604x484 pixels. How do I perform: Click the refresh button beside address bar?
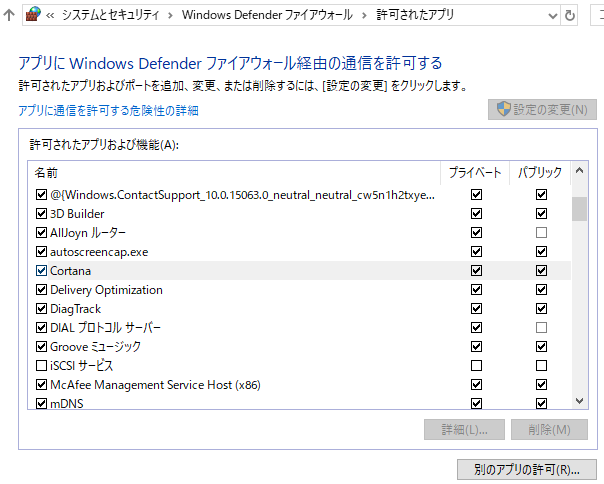[570, 15]
